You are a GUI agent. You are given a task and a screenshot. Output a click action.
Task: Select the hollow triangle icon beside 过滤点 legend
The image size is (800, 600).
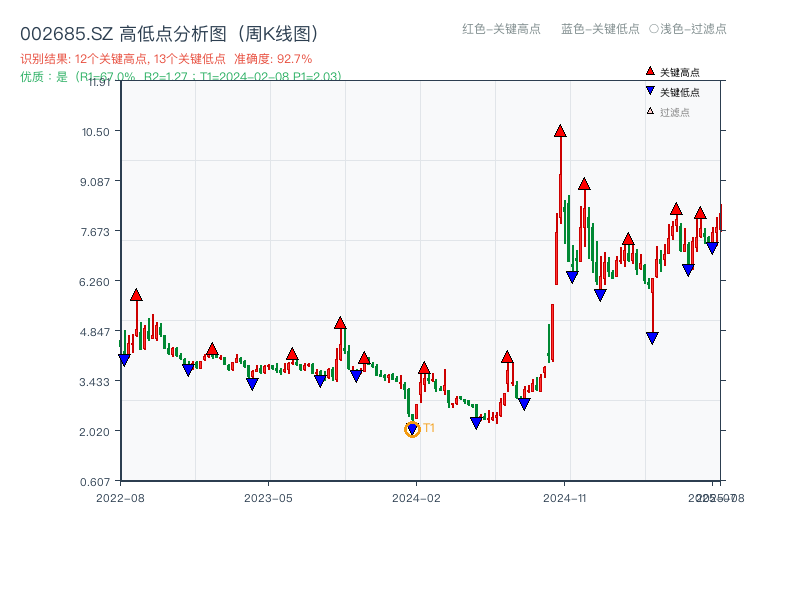tap(650, 111)
